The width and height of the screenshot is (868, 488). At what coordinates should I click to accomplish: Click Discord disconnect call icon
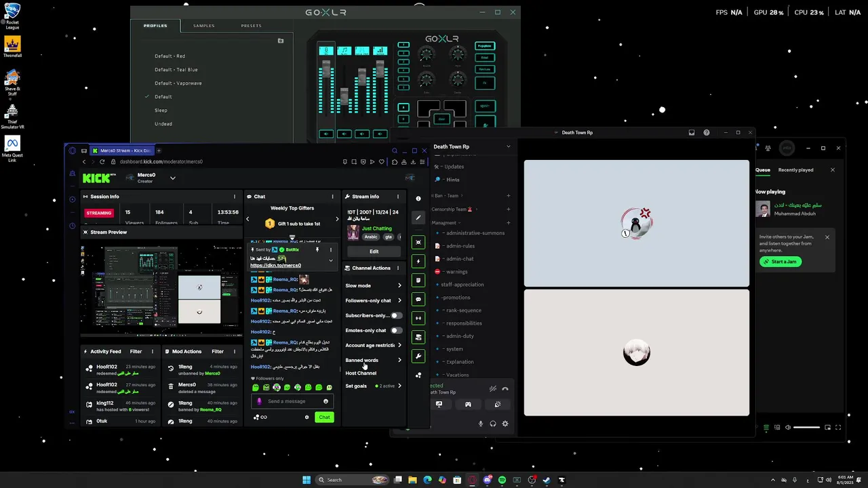pos(505,388)
